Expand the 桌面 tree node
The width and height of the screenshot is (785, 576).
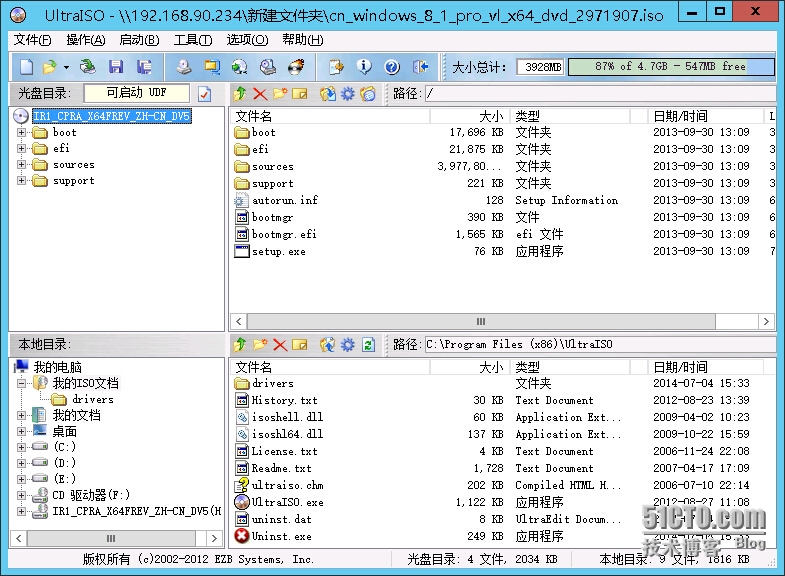click(x=21, y=431)
